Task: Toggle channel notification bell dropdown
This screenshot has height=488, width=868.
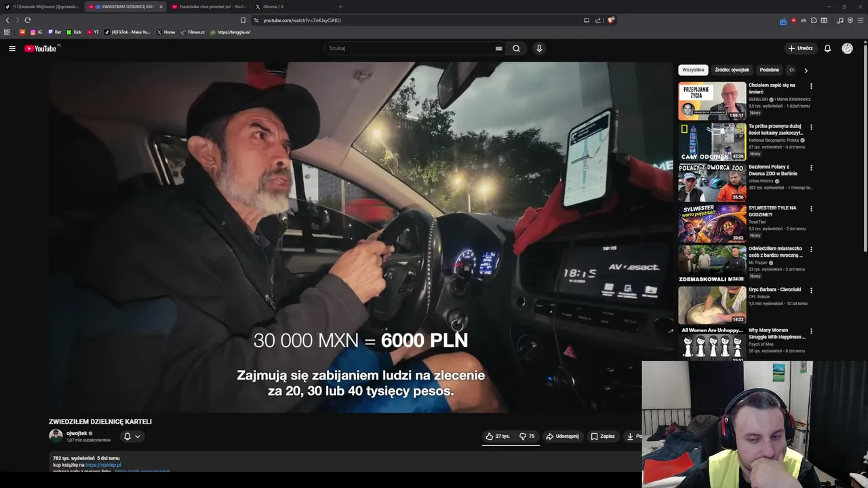Action: (132, 436)
